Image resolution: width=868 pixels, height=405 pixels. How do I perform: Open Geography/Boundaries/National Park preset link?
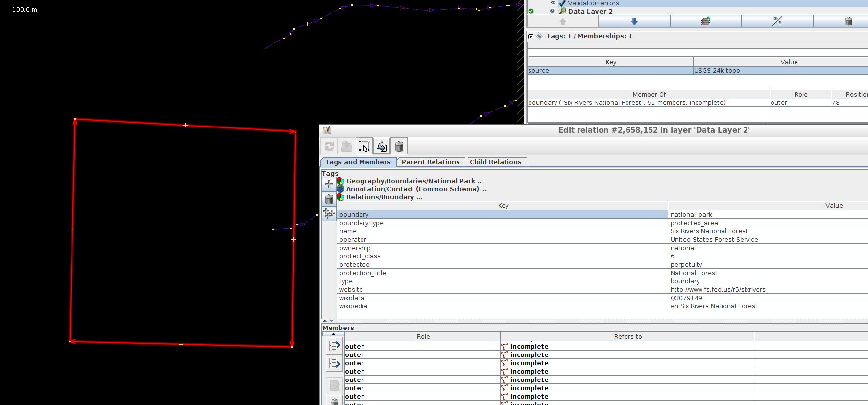pos(414,181)
